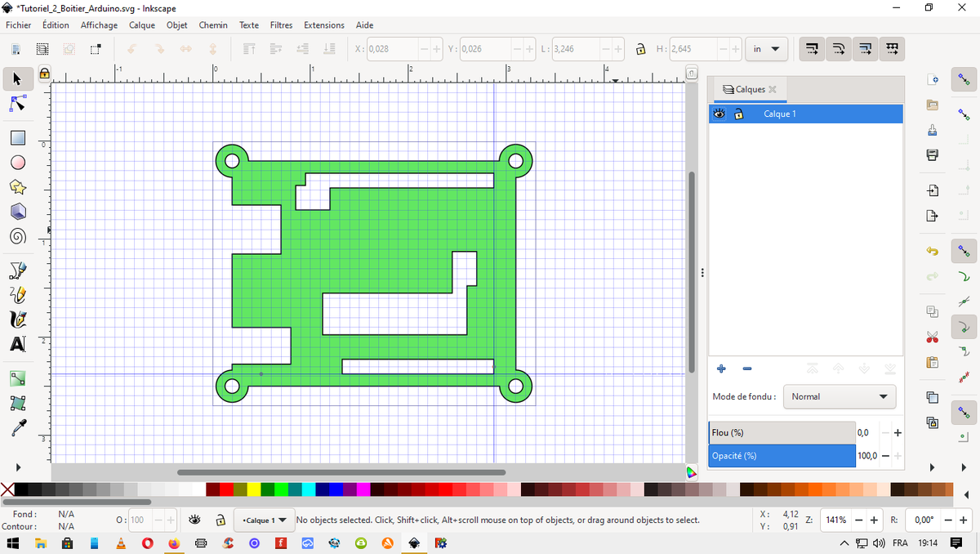Select the Dropper color picker tool
This screenshot has height=554, width=980.
pos(17,427)
